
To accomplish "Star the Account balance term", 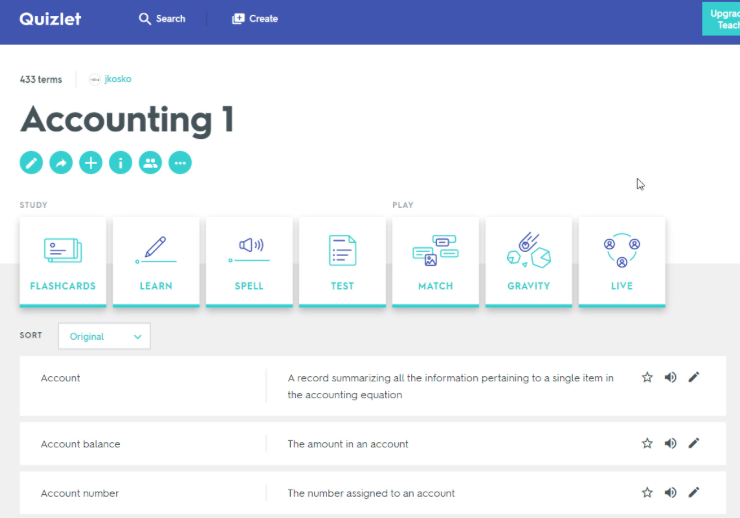I will pyautogui.click(x=647, y=443).
